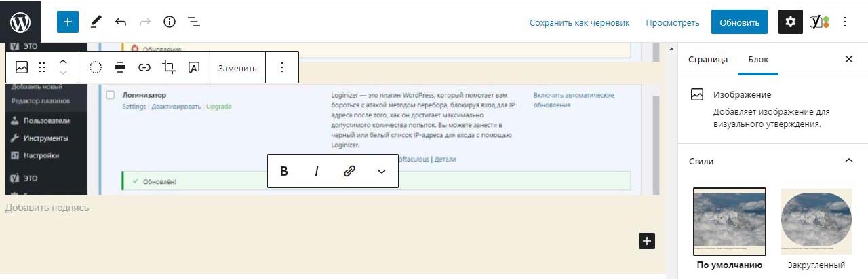Image resolution: width=868 pixels, height=279 pixels.
Task: Click the Сохранить как черновик link
Action: (x=579, y=22)
